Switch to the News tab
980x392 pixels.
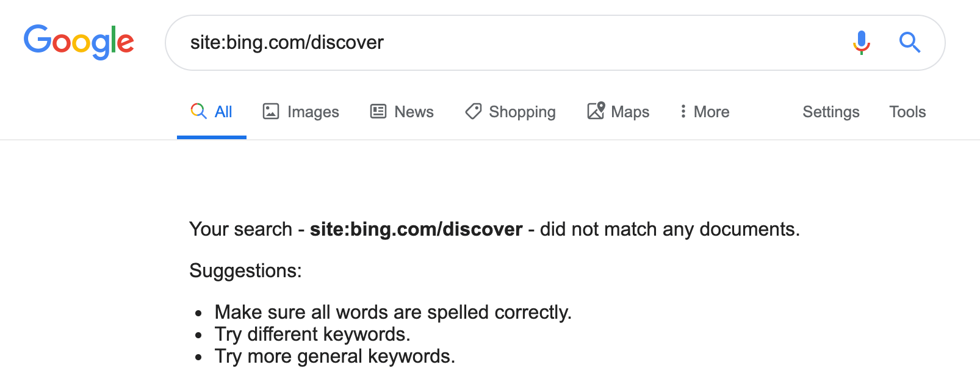click(x=414, y=112)
